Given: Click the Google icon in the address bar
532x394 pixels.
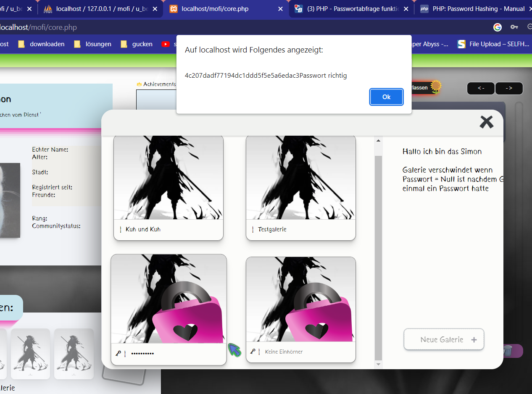Looking at the screenshot, I should click(498, 27).
